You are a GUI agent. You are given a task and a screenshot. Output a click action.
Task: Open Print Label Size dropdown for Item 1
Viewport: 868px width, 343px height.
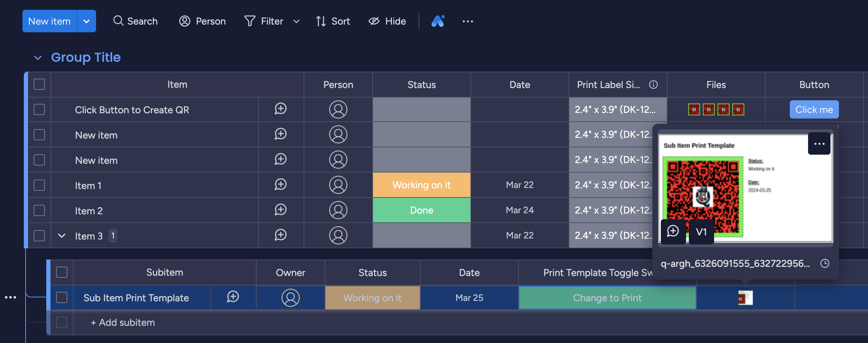(611, 185)
